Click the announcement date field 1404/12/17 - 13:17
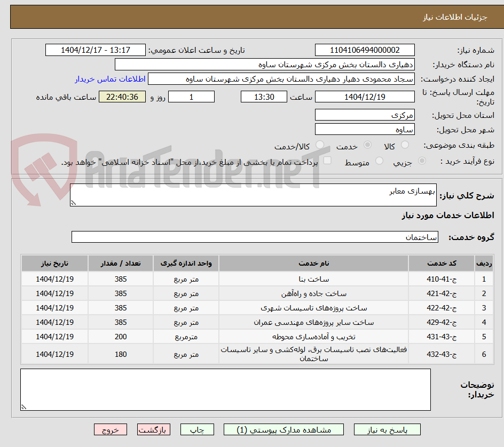Viewport: 504px width, 447px height. pos(96,50)
